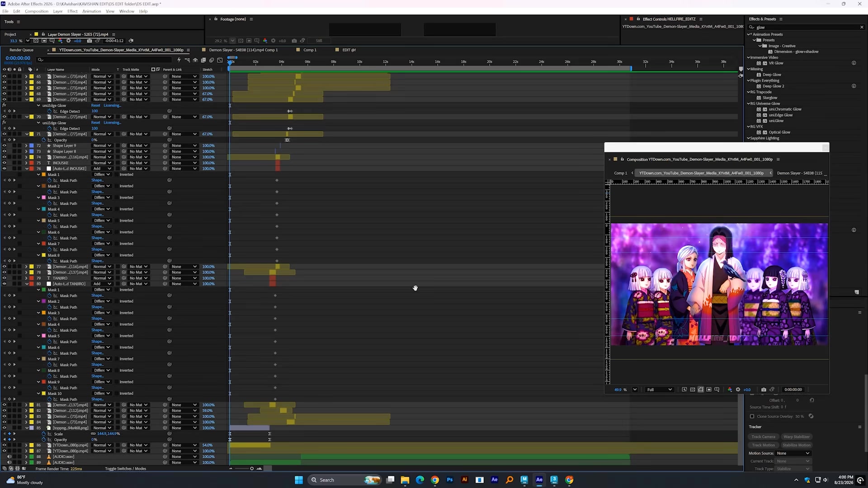Open parent dropdown for layer 67
This screenshot has height=488, width=868.
pyautogui.click(x=184, y=88)
